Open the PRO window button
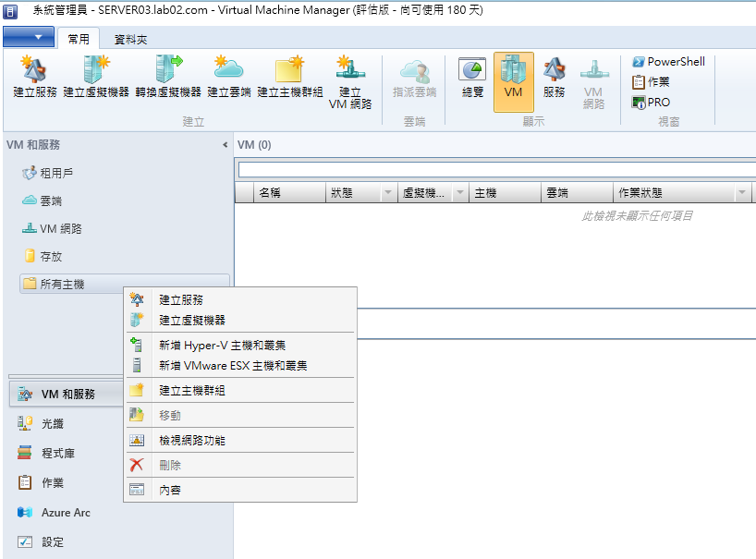 (652, 103)
